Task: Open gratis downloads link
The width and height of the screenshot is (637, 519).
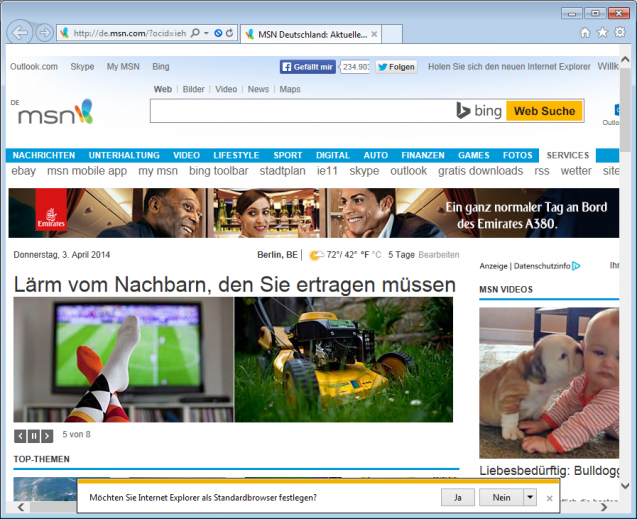Action: coord(480,171)
